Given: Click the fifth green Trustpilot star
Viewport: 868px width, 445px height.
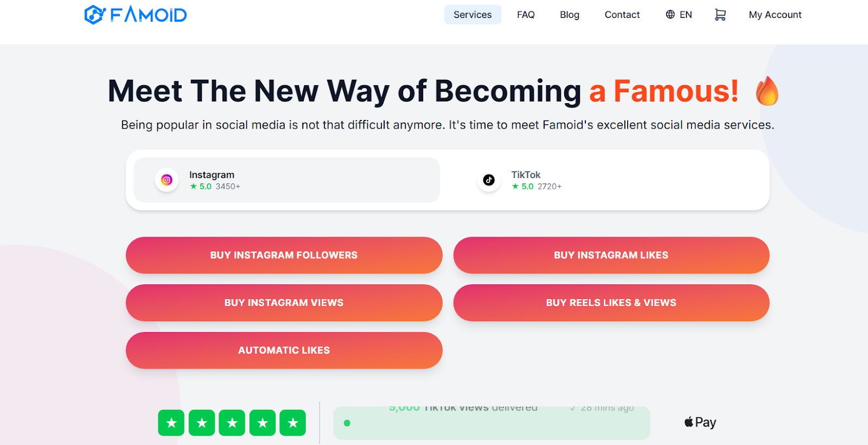Looking at the screenshot, I should click(293, 423).
